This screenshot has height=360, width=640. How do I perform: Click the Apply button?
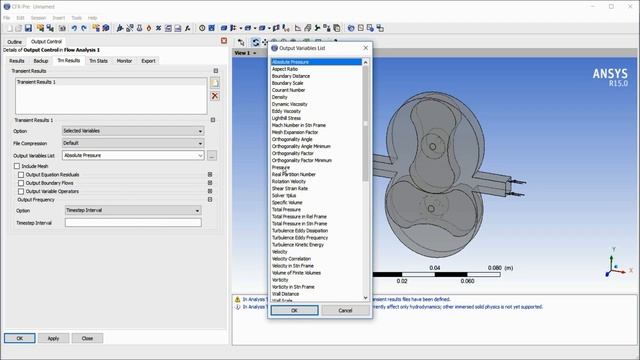coord(53,338)
